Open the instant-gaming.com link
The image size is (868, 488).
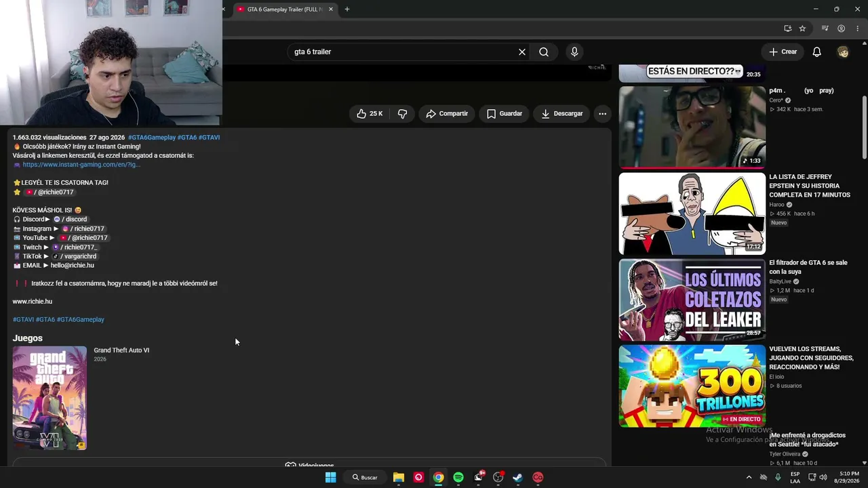coord(81,165)
